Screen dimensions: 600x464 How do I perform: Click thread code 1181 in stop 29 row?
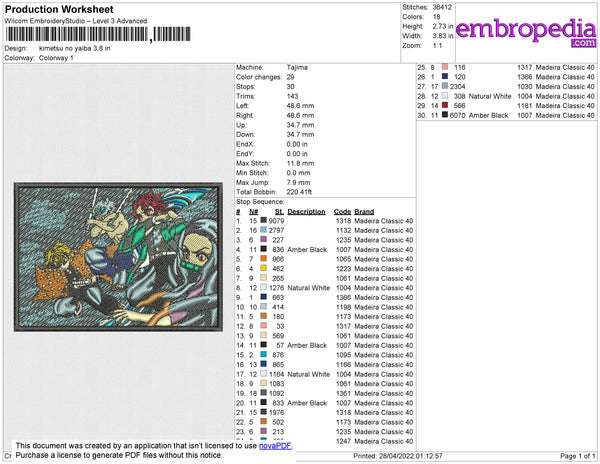(x=525, y=106)
